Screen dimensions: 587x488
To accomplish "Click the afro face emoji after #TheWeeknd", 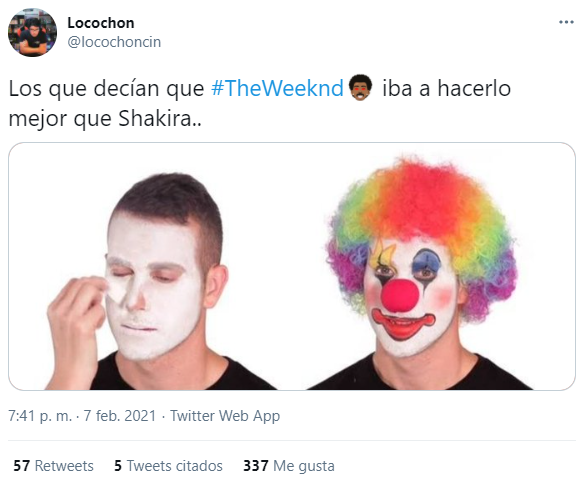I will tap(361, 88).
